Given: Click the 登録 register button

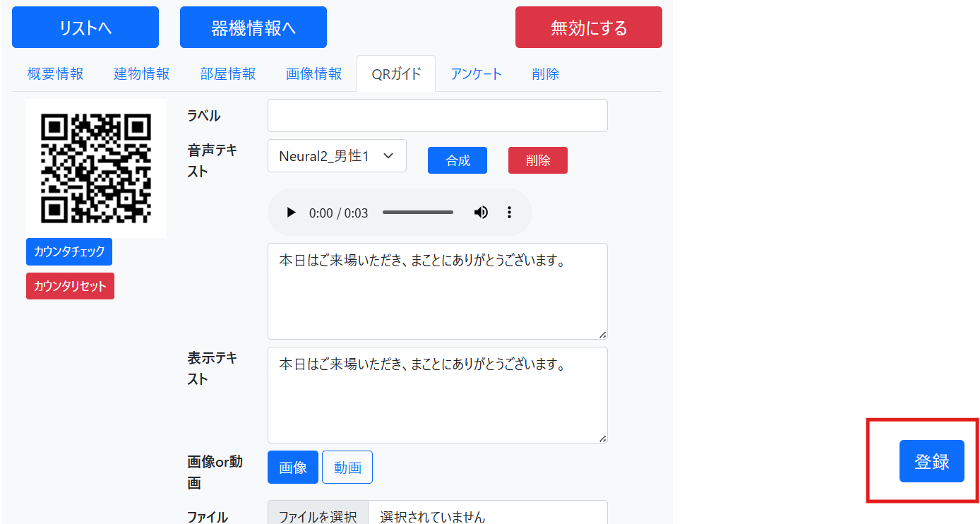Looking at the screenshot, I should click(931, 460).
